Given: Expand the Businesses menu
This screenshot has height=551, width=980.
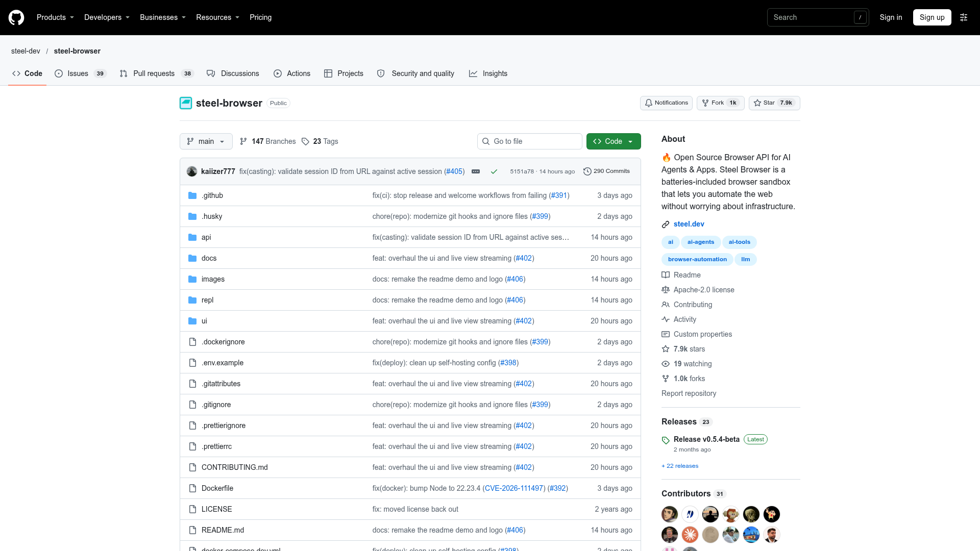Looking at the screenshot, I should tap(163, 17).
